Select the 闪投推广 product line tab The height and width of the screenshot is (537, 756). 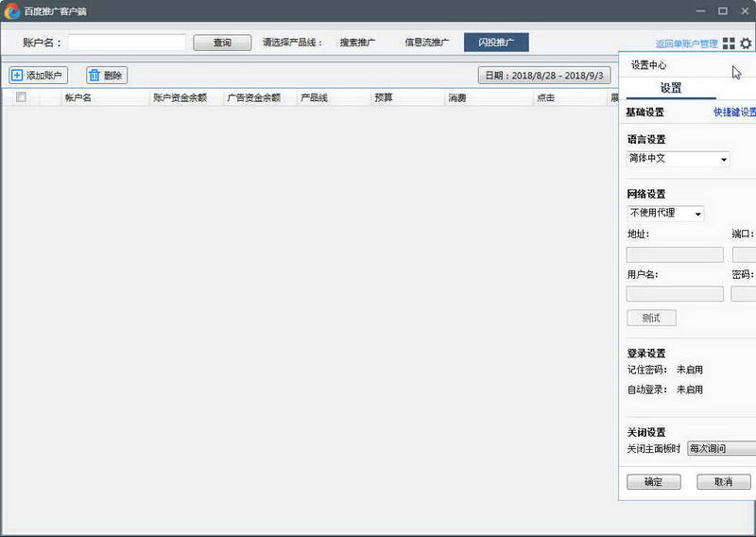[496, 43]
